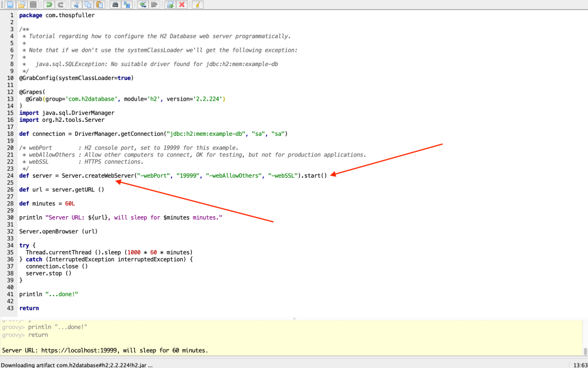Open Find with binoculars icon
588x368 pixels.
point(115,5)
